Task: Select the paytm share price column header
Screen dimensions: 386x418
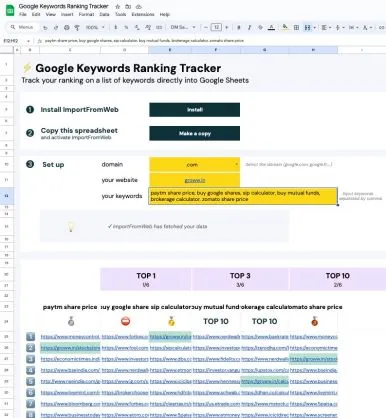Action: point(70,307)
